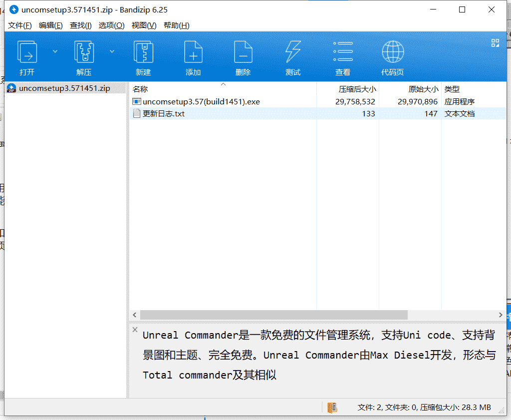Open the 视图(V) menu
This screenshot has height=420, width=511.
144,25
